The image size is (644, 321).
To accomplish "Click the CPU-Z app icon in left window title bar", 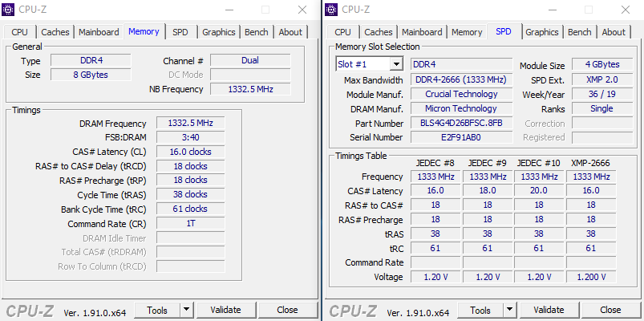I will pos(8,10).
